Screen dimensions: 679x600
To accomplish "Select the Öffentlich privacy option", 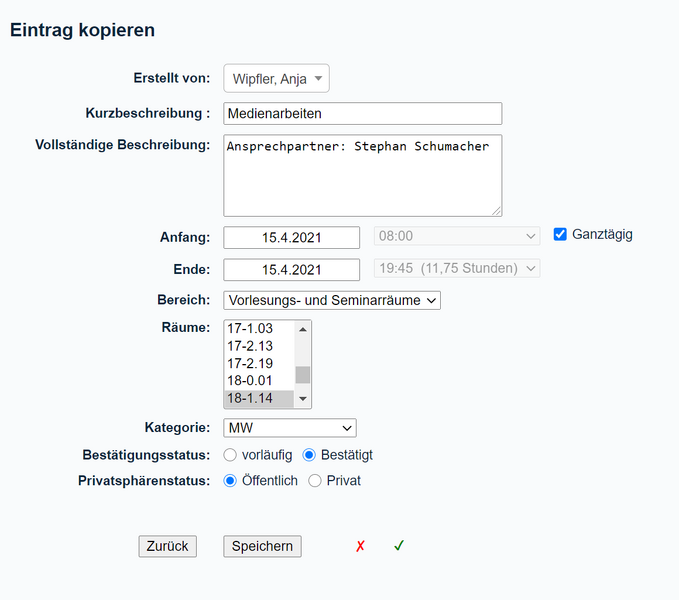I will 231,481.
